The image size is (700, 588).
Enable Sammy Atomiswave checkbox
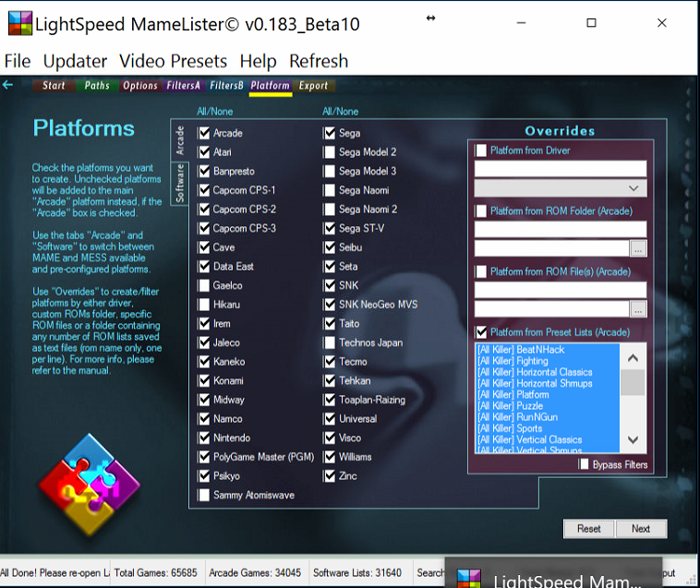tap(204, 495)
